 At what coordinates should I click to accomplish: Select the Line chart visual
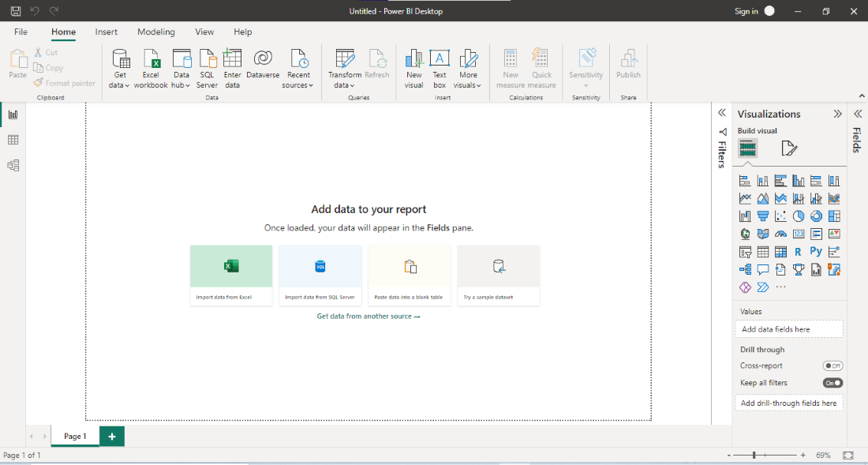[x=745, y=198]
